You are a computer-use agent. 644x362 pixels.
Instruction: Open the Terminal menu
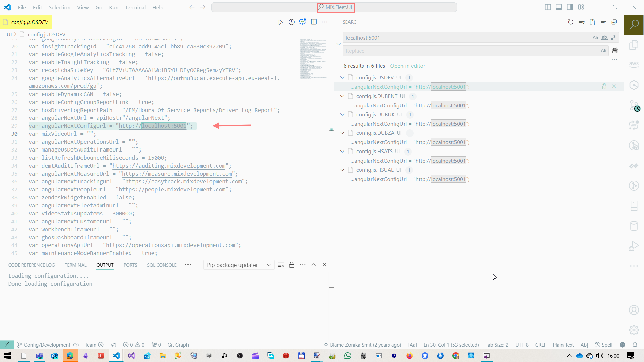tap(135, 7)
